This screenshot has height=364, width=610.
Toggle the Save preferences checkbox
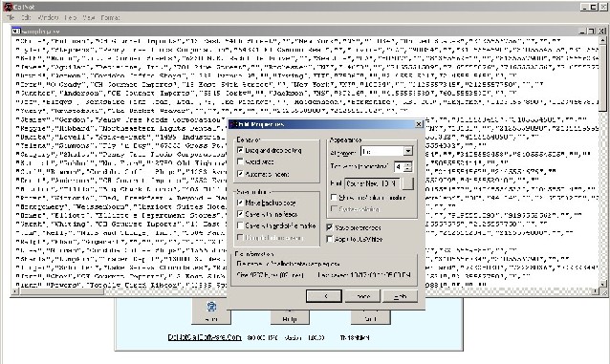(x=330, y=227)
